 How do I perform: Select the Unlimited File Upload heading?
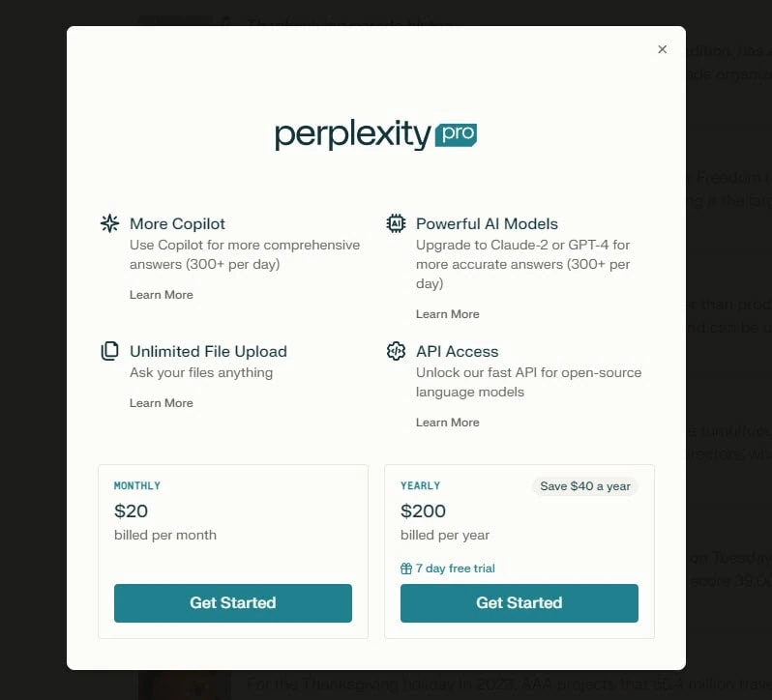pyautogui.click(x=208, y=351)
